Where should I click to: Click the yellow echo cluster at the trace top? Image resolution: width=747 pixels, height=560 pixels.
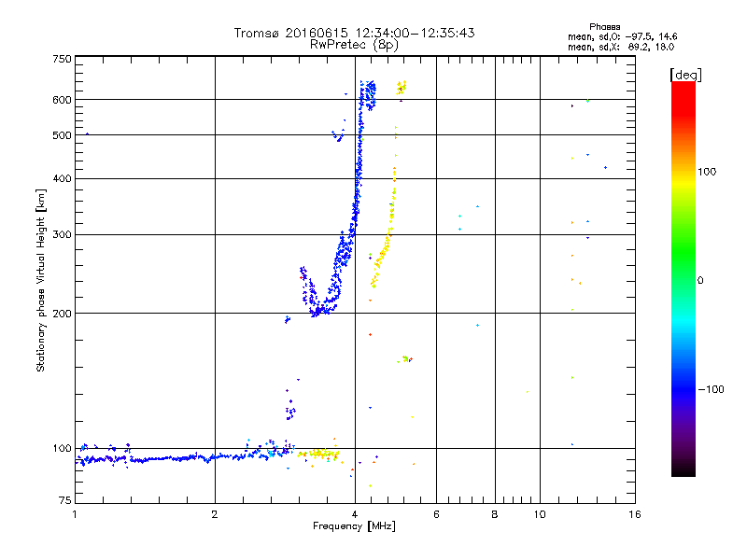click(402, 88)
